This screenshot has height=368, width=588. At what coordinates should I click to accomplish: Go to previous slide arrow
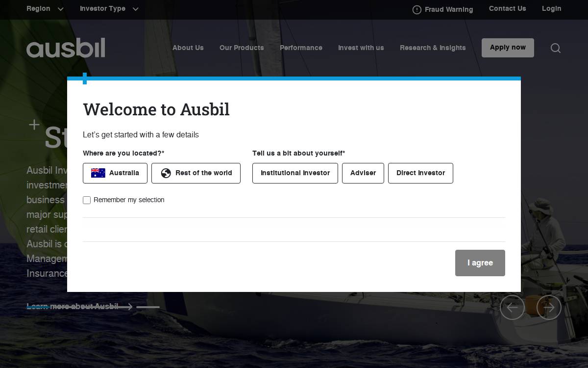(512, 308)
